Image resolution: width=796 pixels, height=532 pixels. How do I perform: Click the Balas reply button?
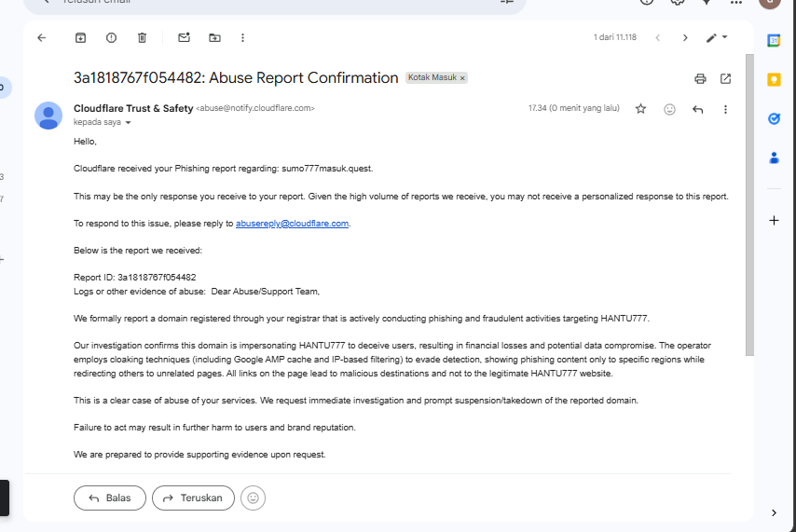(x=110, y=498)
